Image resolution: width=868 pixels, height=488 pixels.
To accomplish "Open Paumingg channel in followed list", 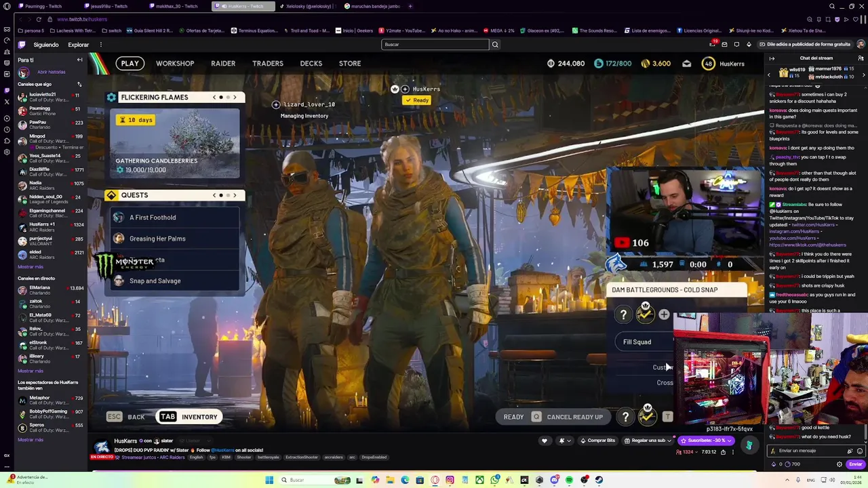I will pyautogui.click(x=51, y=111).
